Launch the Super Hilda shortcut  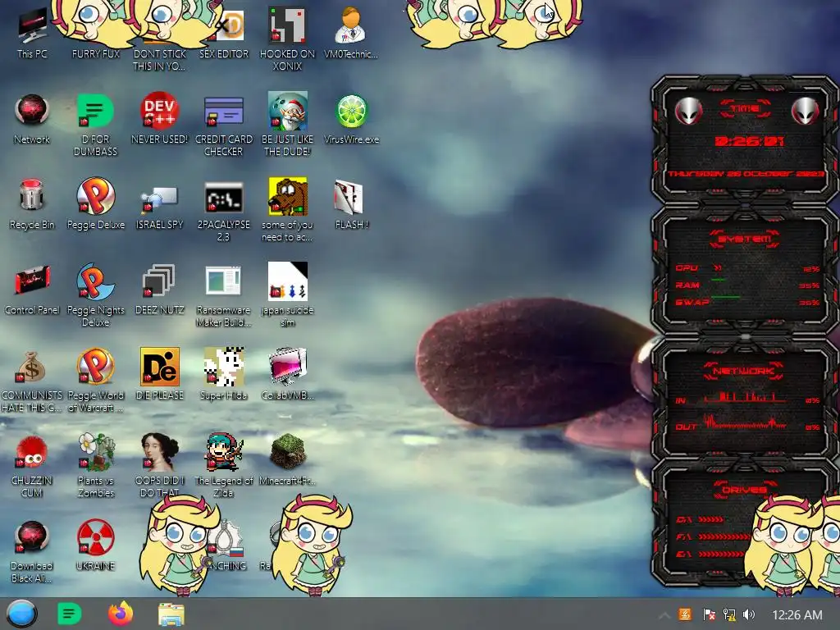(224, 374)
